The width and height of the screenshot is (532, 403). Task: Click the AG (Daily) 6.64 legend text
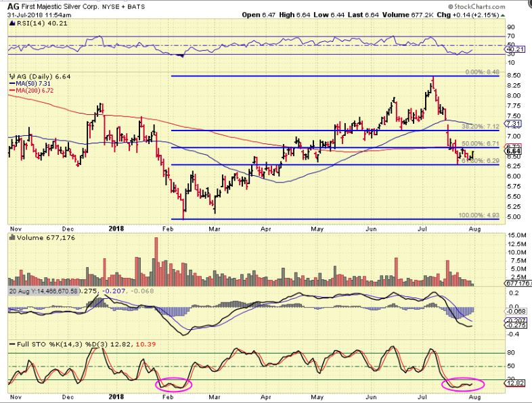point(43,76)
